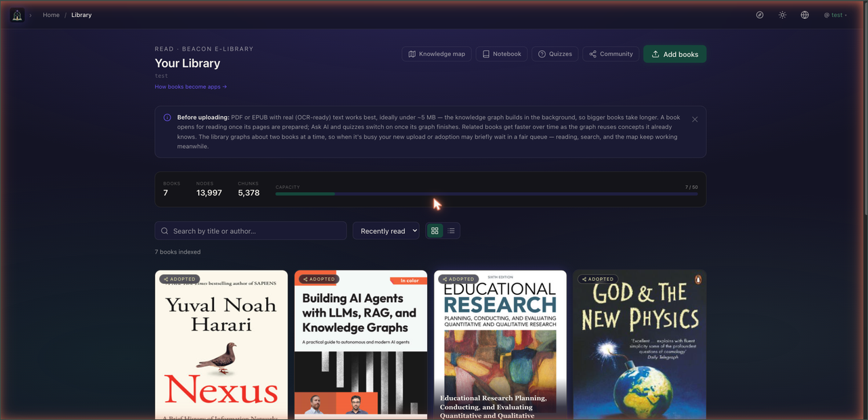868x420 pixels.
Task: Toggle light/dark theme sun icon
Action: coord(782,15)
